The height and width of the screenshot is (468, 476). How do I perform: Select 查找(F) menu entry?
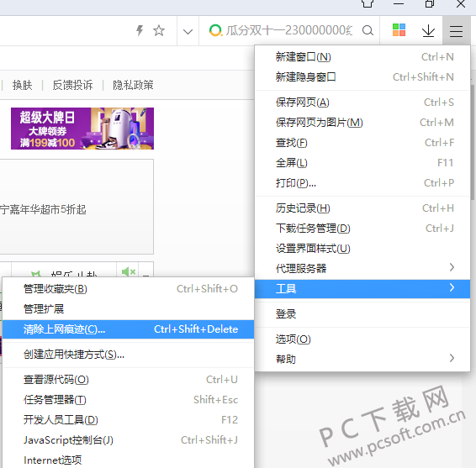point(362,143)
